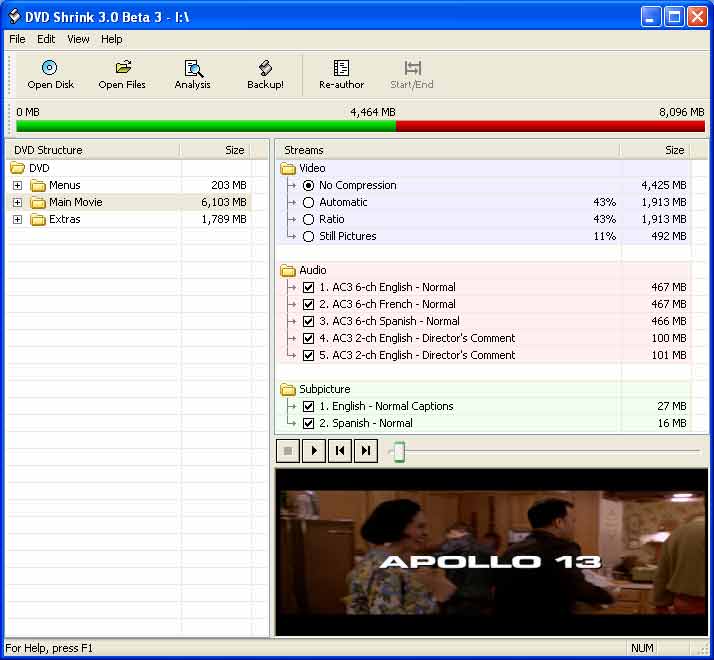The image size is (714, 660).
Task: Play the video preview
Action: [314, 451]
